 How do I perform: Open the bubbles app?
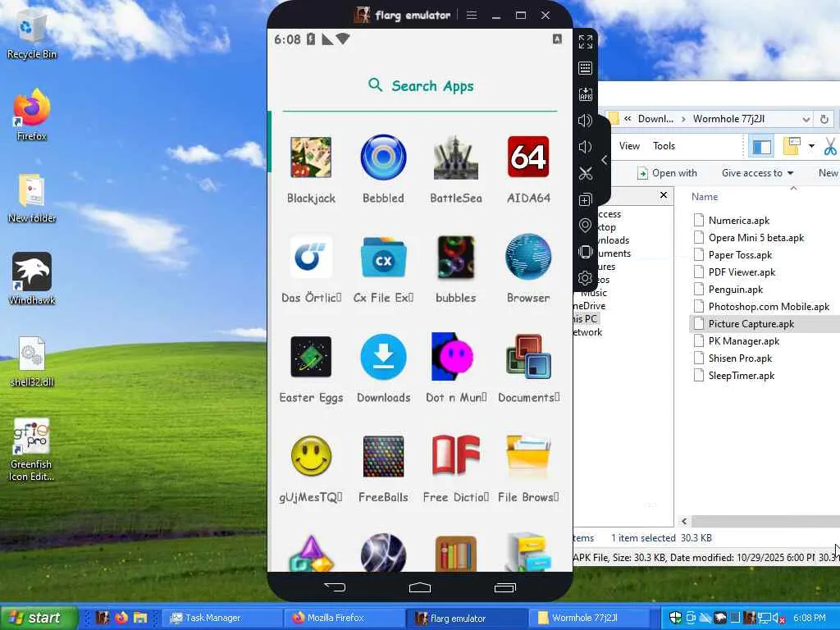click(x=456, y=257)
